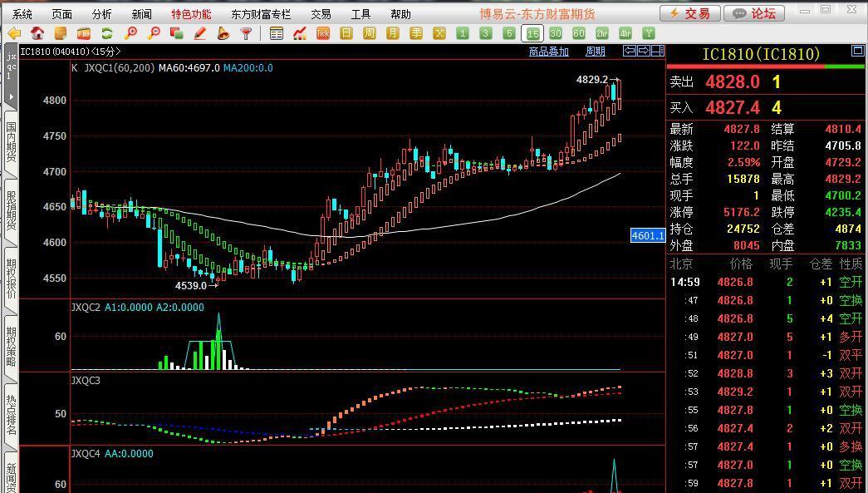Open the Tick chart view icon
The width and height of the screenshot is (868, 493).
(x=323, y=33)
